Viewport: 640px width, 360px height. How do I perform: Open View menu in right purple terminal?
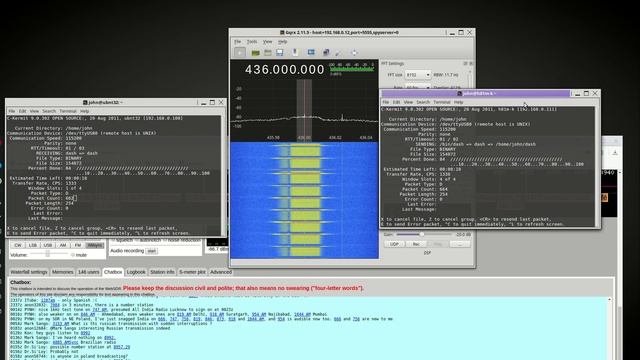pos(408,102)
